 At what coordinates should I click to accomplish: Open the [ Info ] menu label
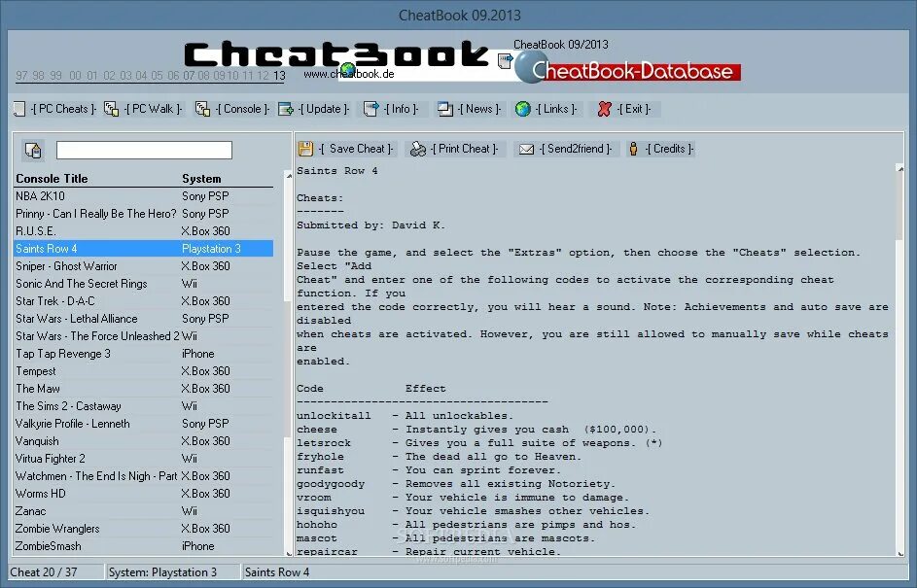point(402,109)
